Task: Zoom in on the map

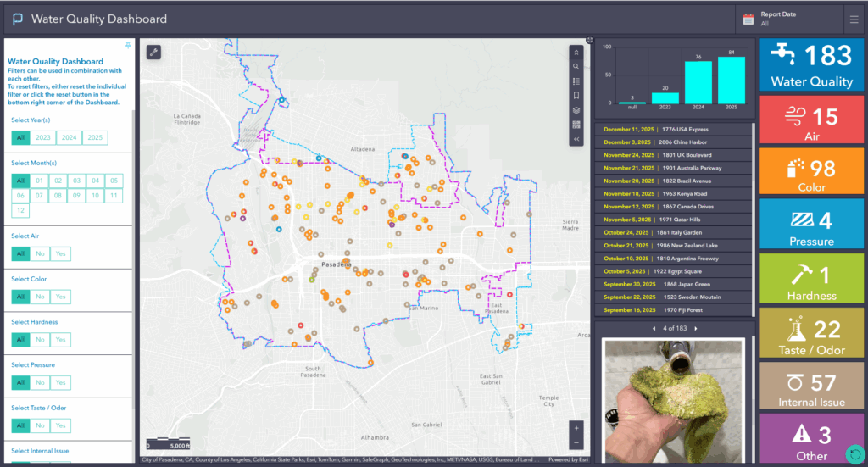Action: pyautogui.click(x=576, y=428)
